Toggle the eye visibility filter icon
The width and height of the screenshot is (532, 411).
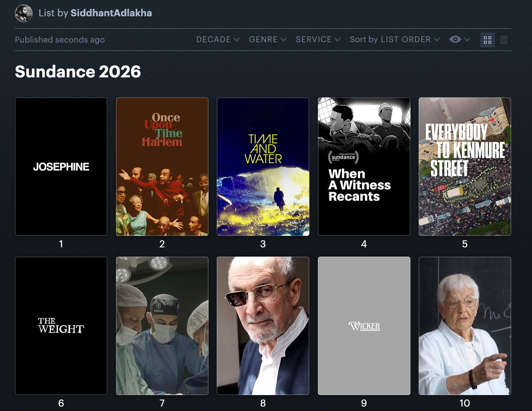tap(455, 40)
